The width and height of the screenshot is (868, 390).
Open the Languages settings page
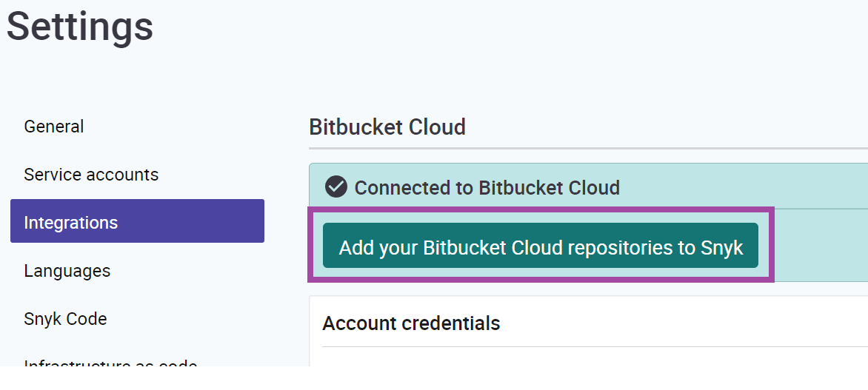pos(67,271)
